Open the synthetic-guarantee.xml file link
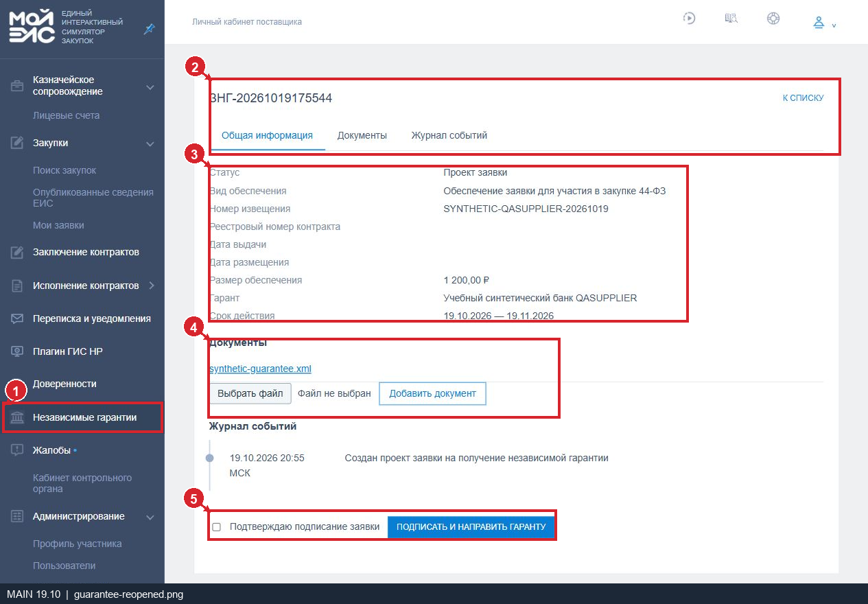 pyautogui.click(x=260, y=369)
